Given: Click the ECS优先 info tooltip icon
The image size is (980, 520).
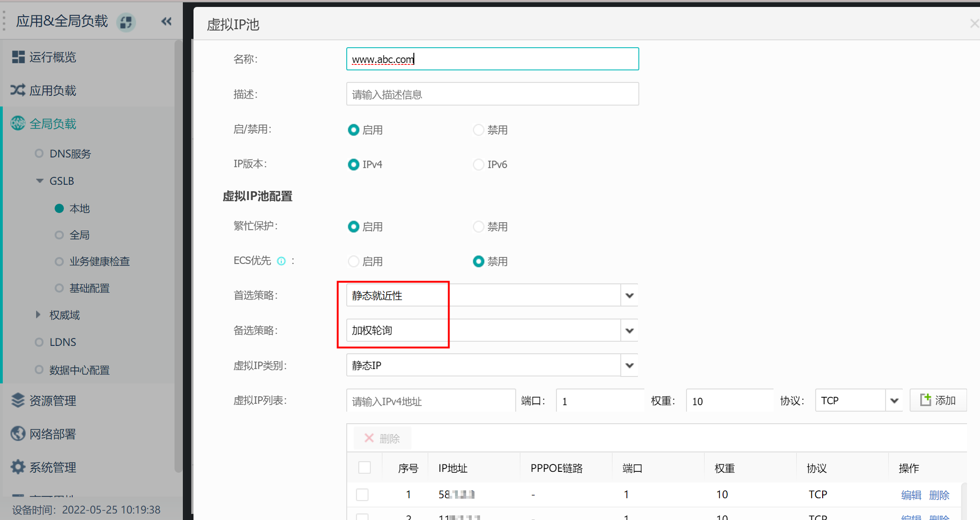Looking at the screenshot, I should tap(281, 261).
